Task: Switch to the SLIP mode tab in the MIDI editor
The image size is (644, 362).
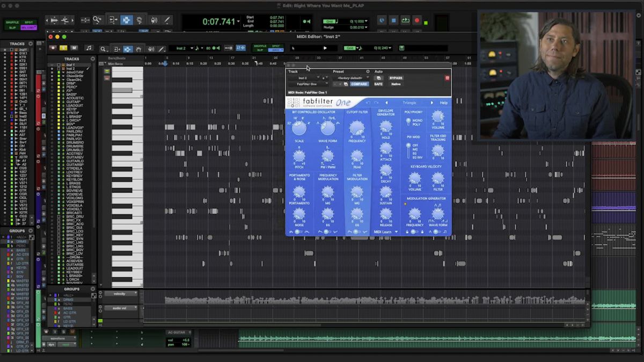Action: (261, 50)
